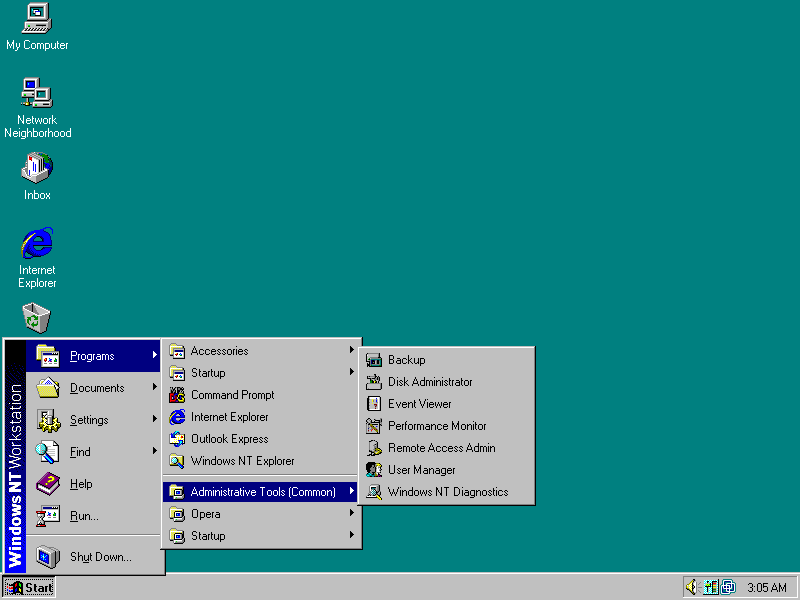
Task: Launch Internet Explorer from the desktop
Action: pyautogui.click(x=37, y=245)
